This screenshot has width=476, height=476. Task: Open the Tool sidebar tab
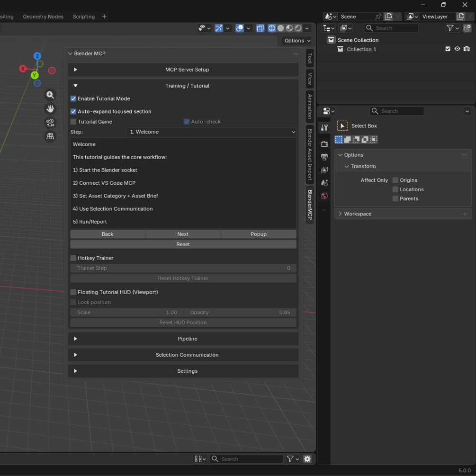(x=310, y=58)
